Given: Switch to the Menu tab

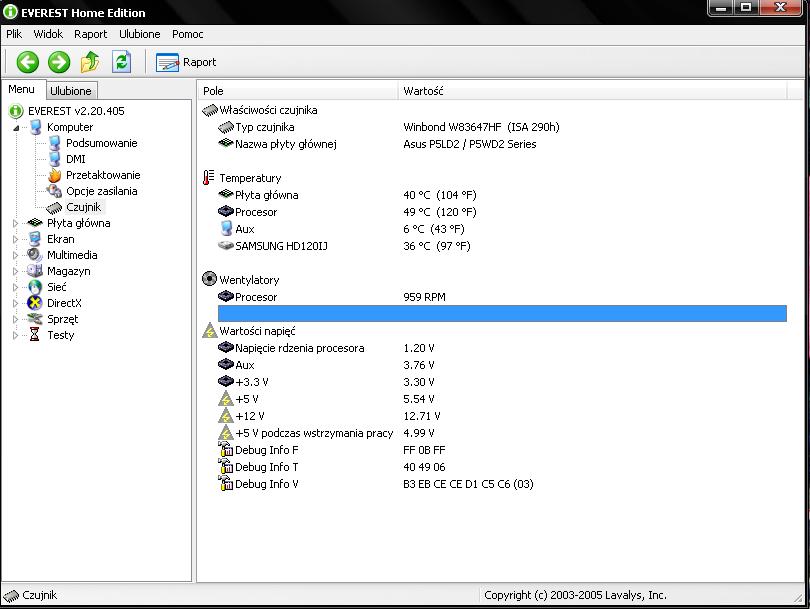Looking at the screenshot, I should click(21, 89).
